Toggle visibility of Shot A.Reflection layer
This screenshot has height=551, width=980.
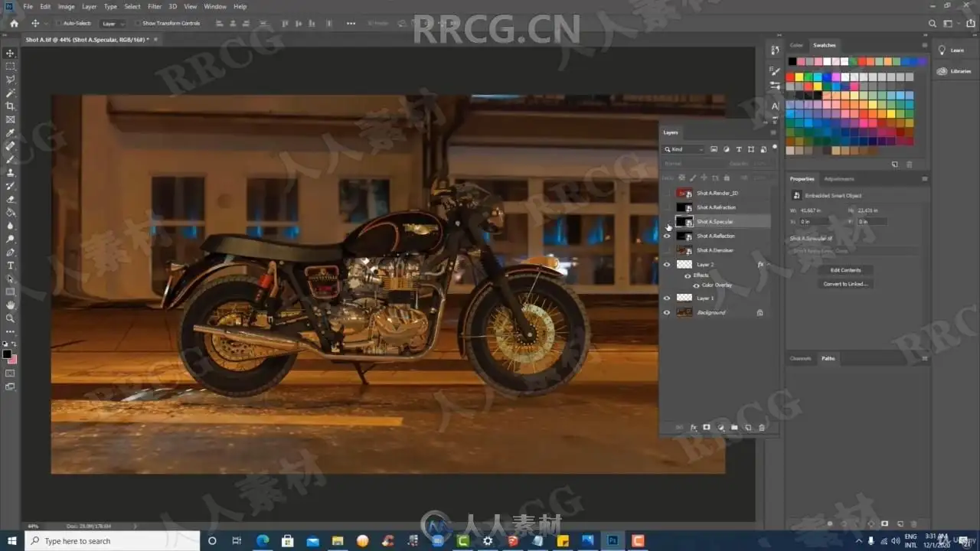click(667, 236)
